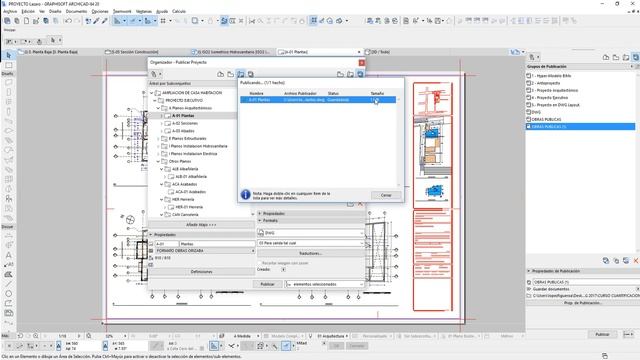Click the View Map icon in Organizer header

(x=231, y=74)
